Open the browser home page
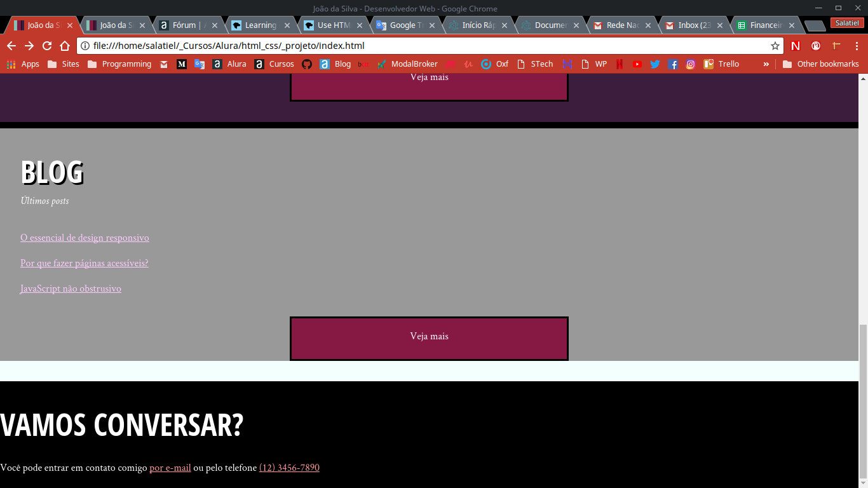 [65, 46]
